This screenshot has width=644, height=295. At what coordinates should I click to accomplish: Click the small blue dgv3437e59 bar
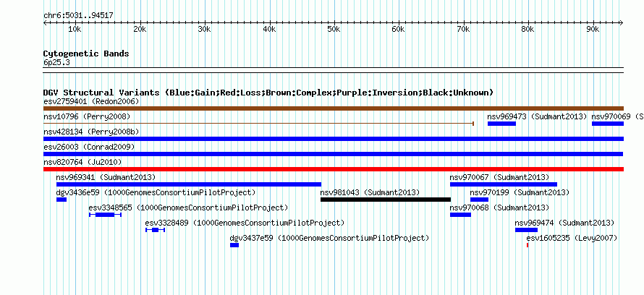pos(234,245)
